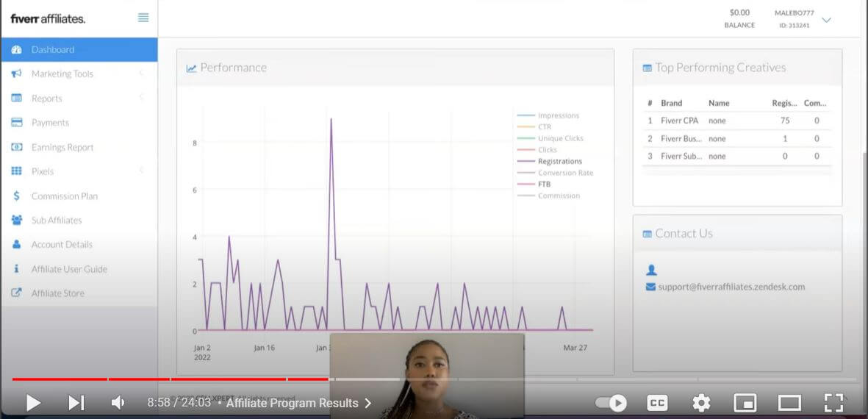Toggle Clicks series in legend

[x=537, y=150]
